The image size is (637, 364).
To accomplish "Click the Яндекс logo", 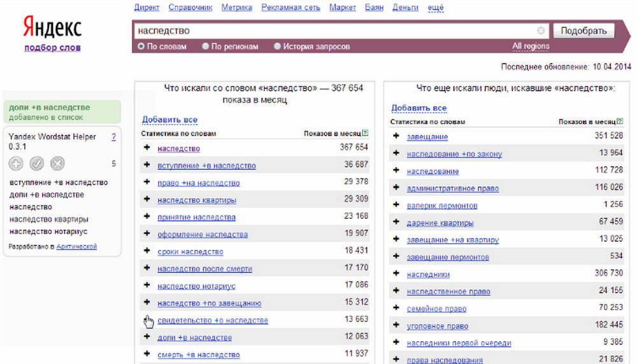I will click(52, 27).
